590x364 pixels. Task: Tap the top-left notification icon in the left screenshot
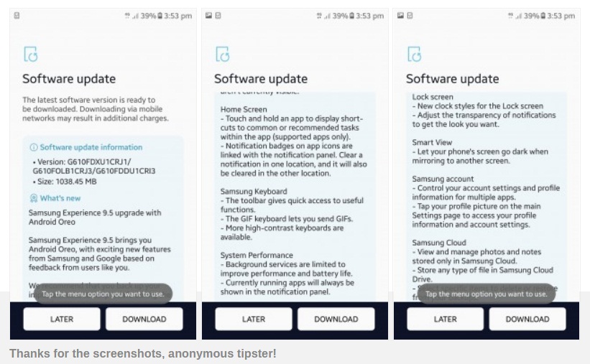pos(17,16)
